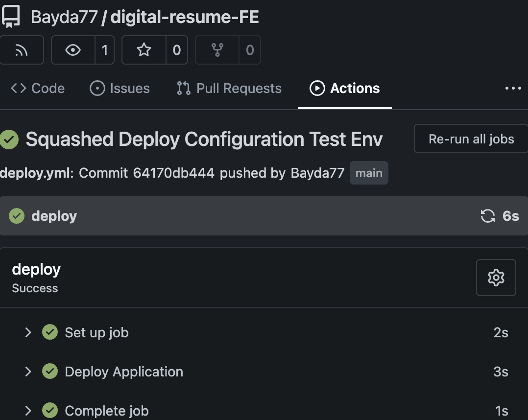Open the job settings gear icon

pyautogui.click(x=496, y=278)
